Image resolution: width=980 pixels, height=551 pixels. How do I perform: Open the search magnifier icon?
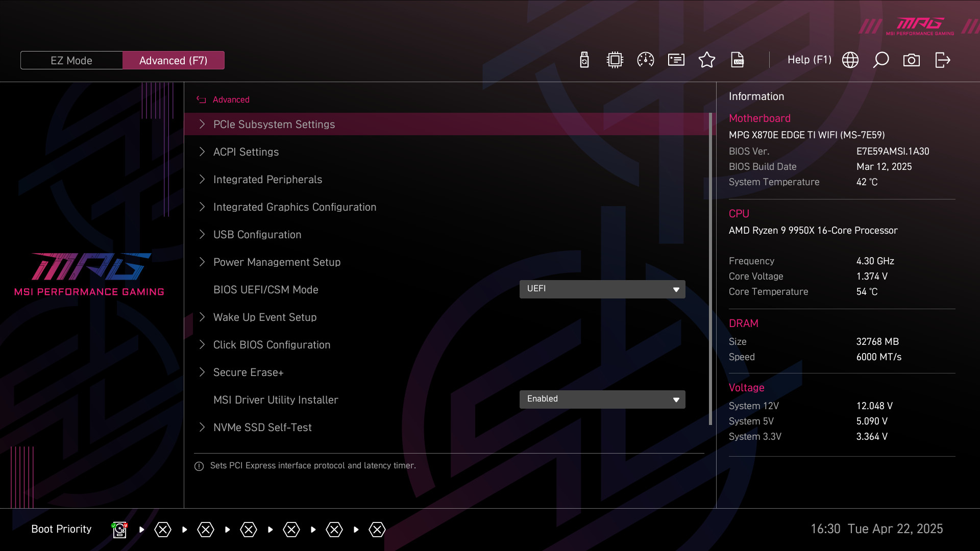881,60
